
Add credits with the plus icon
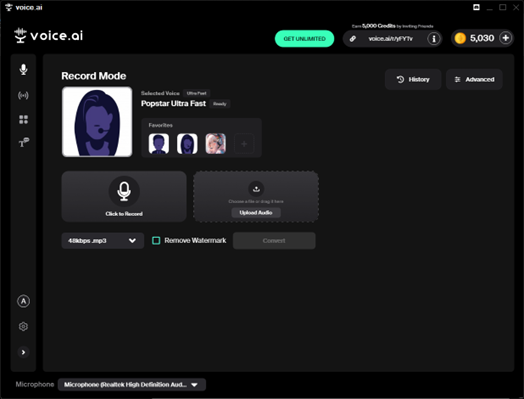(x=506, y=38)
